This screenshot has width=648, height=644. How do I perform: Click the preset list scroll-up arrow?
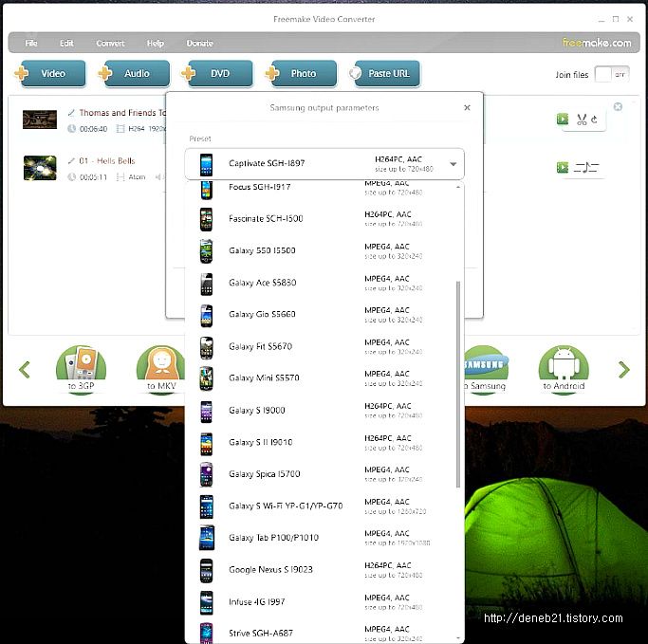pyautogui.click(x=458, y=187)
